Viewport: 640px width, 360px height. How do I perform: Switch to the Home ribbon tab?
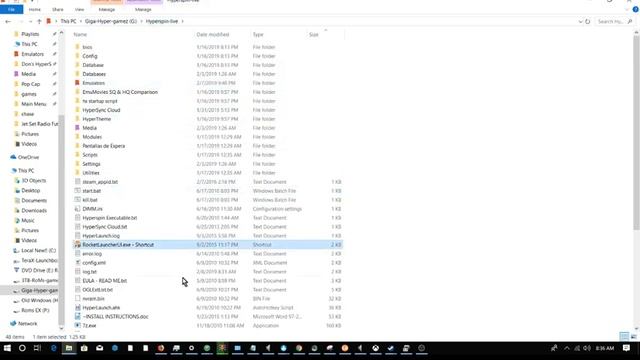(35, 9)
